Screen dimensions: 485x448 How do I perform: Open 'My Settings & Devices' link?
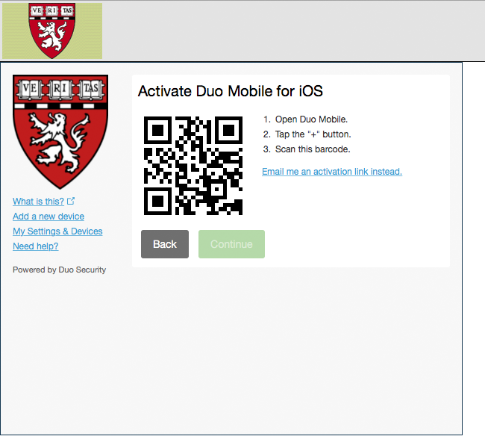coord(57,231)
